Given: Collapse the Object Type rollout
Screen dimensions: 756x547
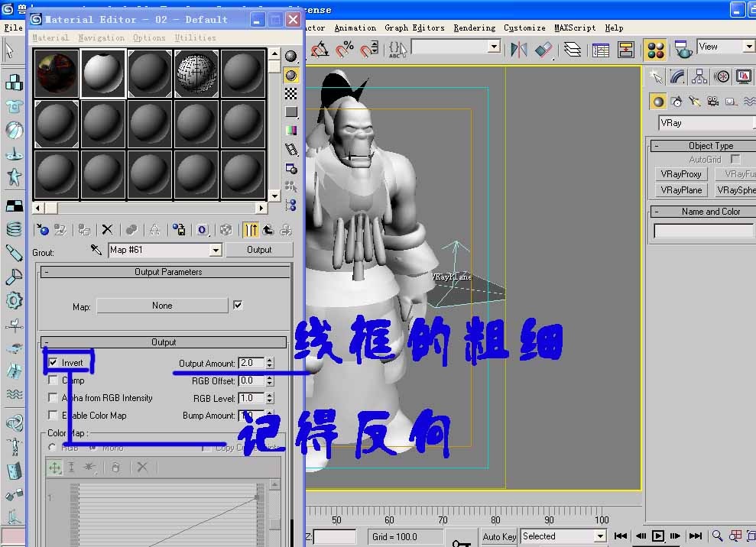Looking at the screenshot, I should [x=656, y=145].
